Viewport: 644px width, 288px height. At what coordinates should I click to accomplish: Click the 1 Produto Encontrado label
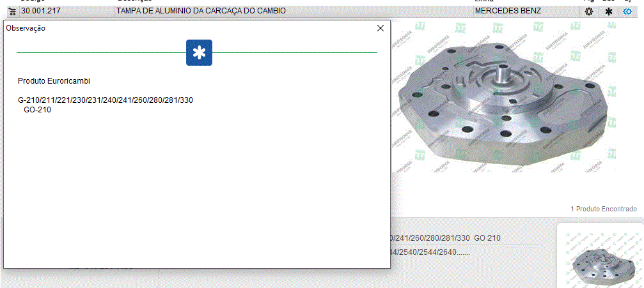603,209
